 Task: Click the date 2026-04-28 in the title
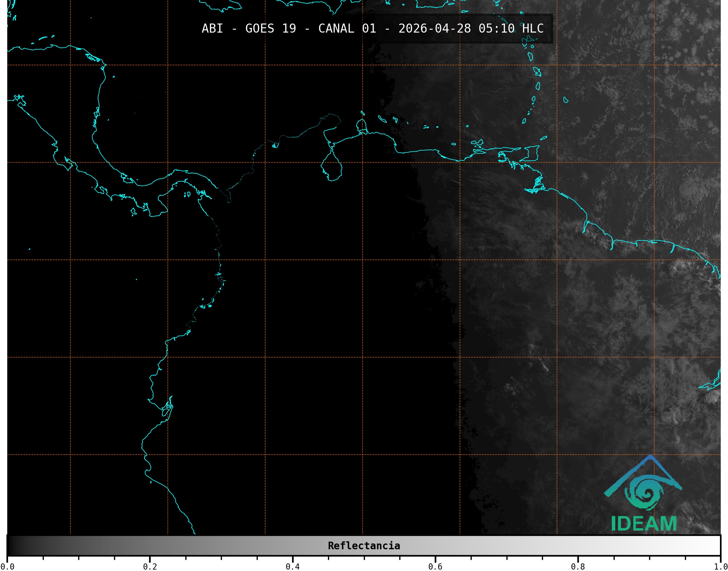click(x=434, y=28)
